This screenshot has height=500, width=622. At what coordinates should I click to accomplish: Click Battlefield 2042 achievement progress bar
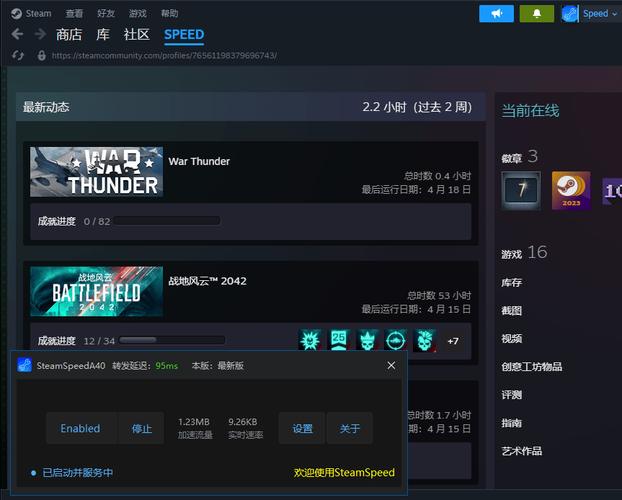click(172, 340)
